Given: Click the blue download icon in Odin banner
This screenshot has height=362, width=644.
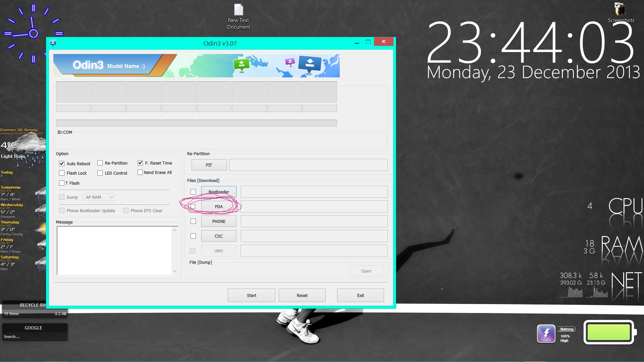Looking at the screenshot, I should pyautogui.click(x=310, y=64).
